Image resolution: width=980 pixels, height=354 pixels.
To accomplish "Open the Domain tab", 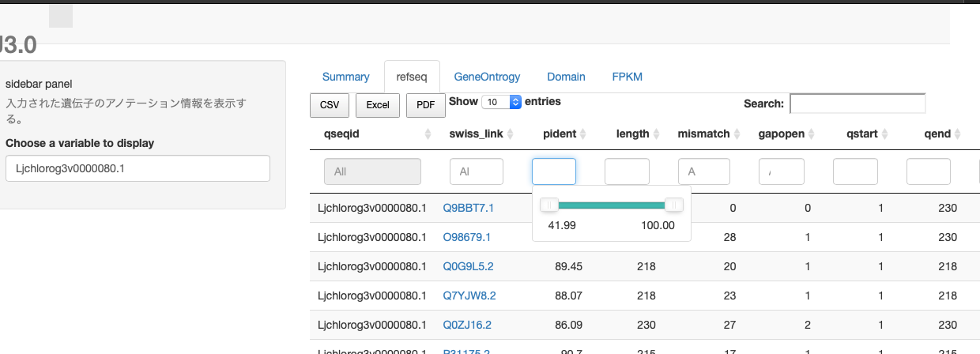I will point(566,77).
